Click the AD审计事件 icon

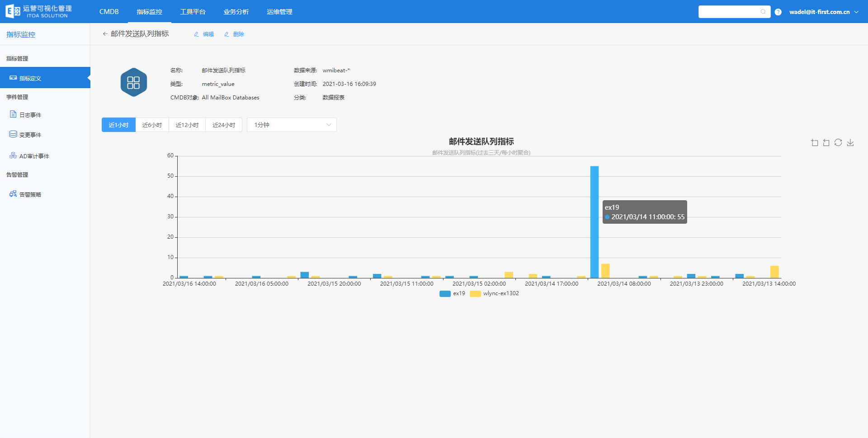point(13,155)
